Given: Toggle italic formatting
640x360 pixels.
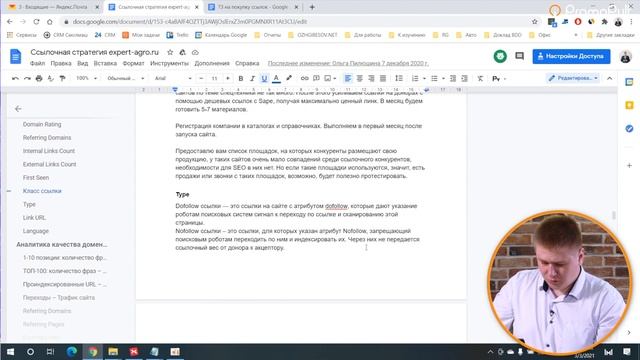Looking at the screenshot, I should pos(252,78).
